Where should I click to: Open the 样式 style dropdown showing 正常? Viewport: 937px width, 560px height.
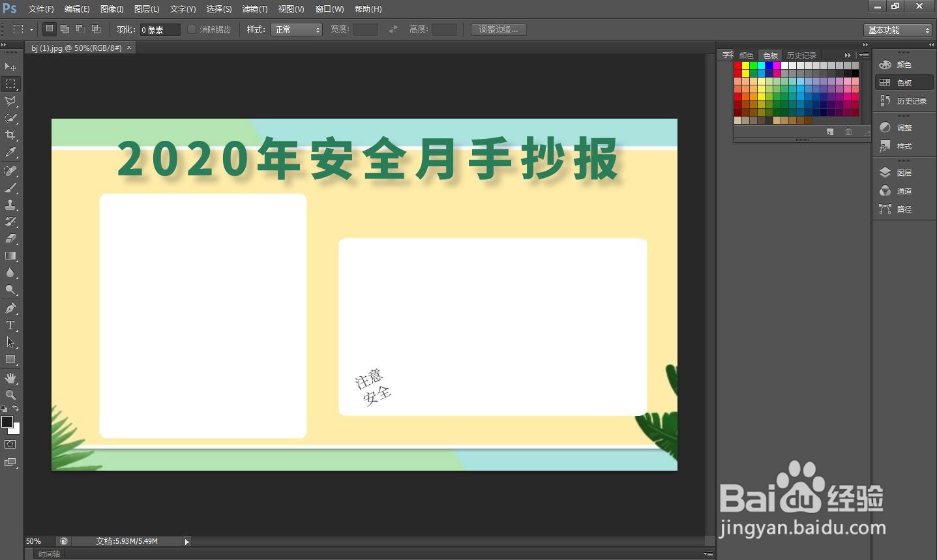pyautogui.click(x=297, y=29)
